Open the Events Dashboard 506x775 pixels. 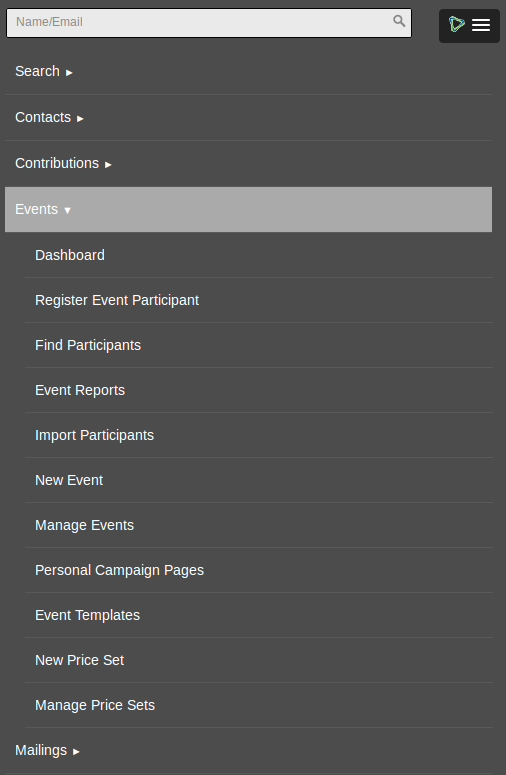coord(258,255)
